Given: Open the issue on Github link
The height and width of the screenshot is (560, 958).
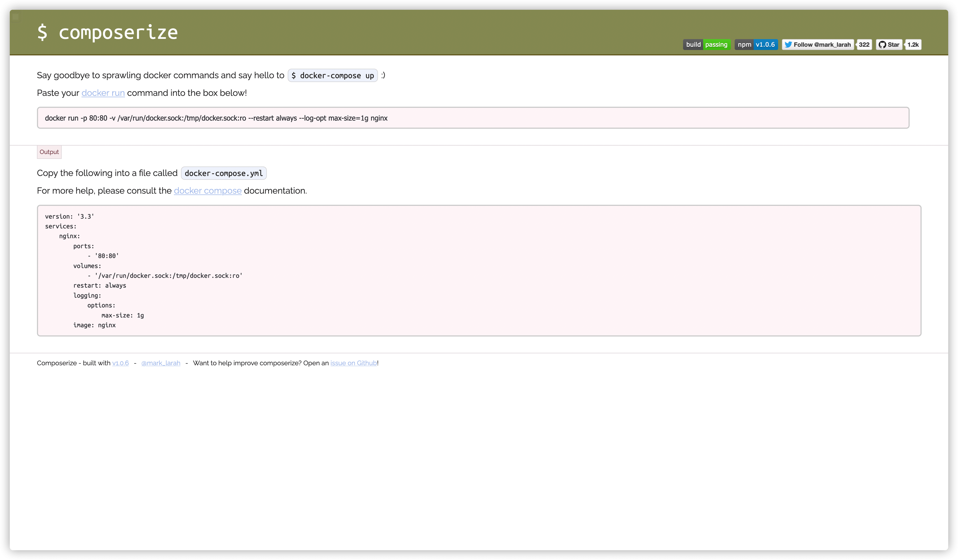Looking at the screenshot, I should (353, 363).
